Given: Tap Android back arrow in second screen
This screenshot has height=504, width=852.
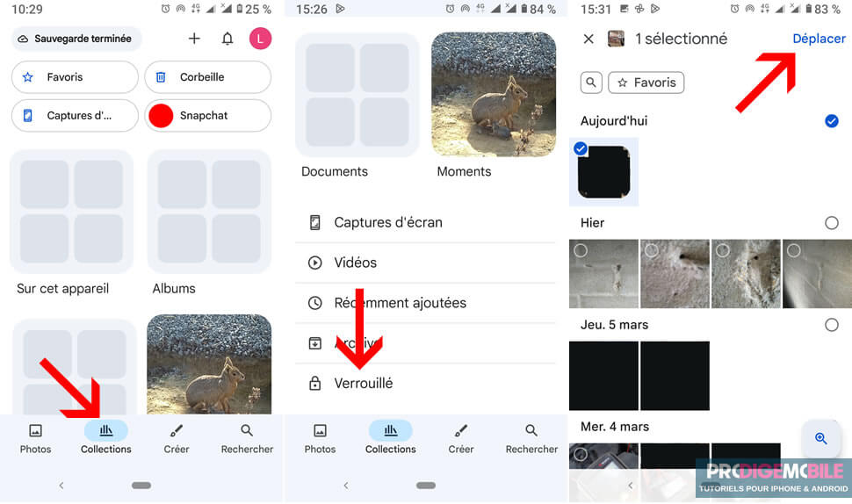Looking at the screenshot, I should 346,486.
